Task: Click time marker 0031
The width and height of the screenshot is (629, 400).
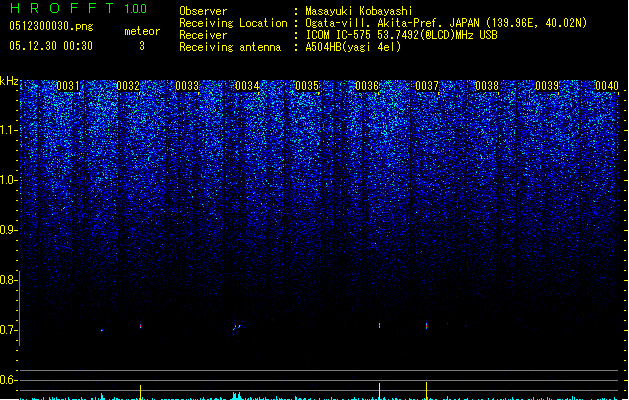Action: [68, 86]
